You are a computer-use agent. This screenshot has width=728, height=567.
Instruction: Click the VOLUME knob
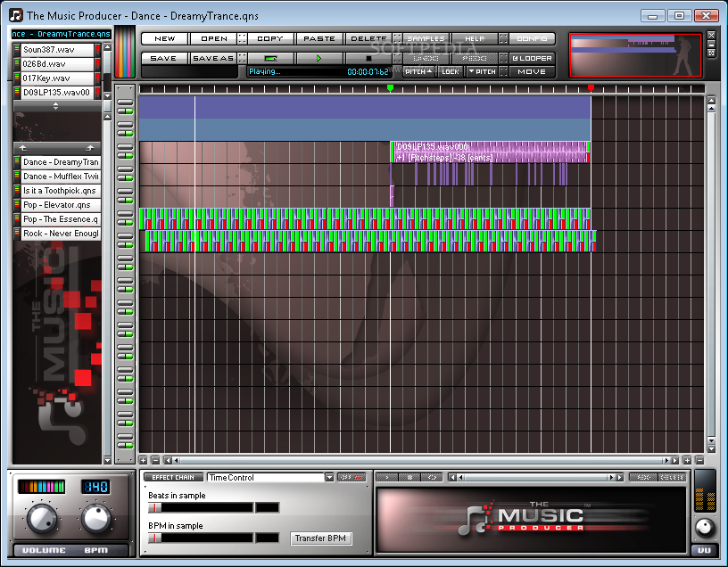(x=42, y=518)
